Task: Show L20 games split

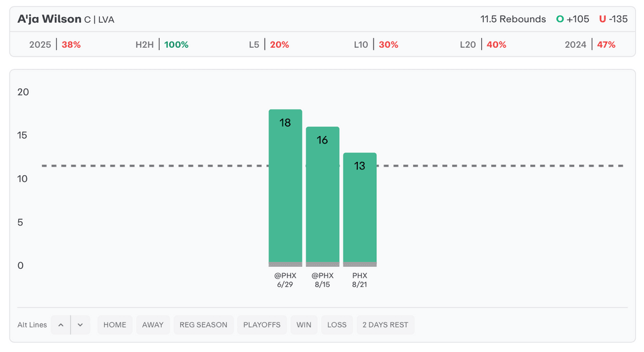Action: coord(482,45)
